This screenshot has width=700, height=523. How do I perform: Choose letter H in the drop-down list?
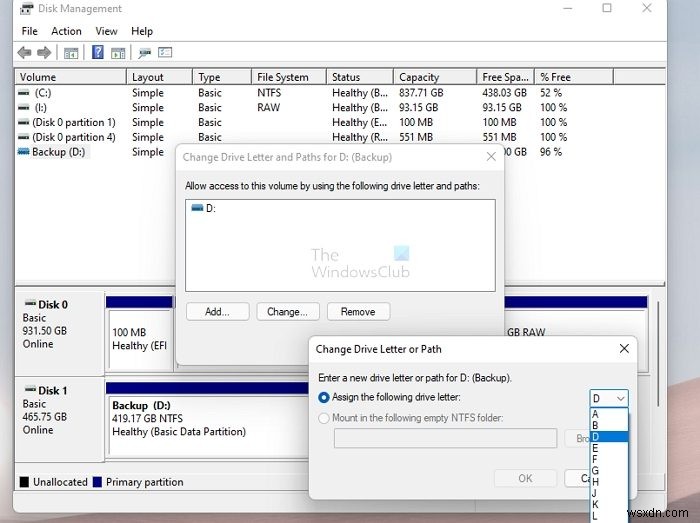coord(609,481)
